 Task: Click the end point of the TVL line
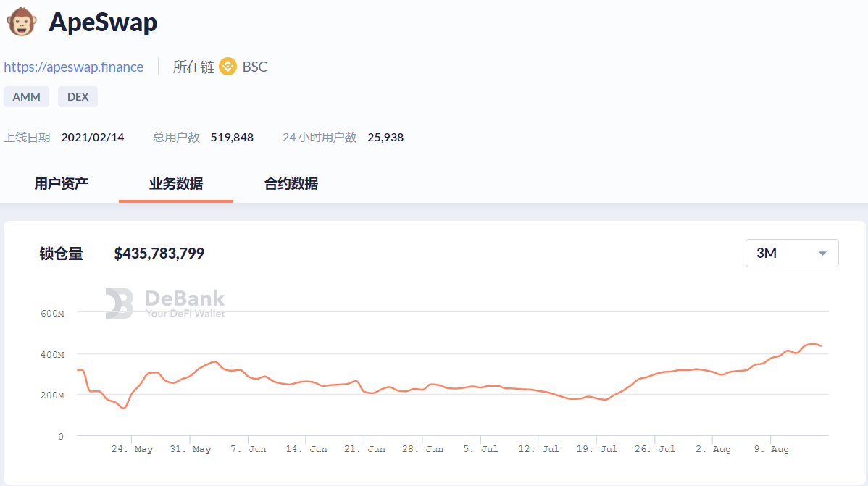(x=821, y=346)
